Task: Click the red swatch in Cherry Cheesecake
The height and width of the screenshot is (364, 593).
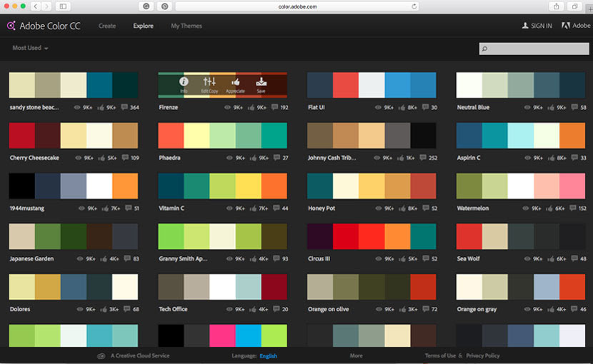Action: [x=22, y=136]
